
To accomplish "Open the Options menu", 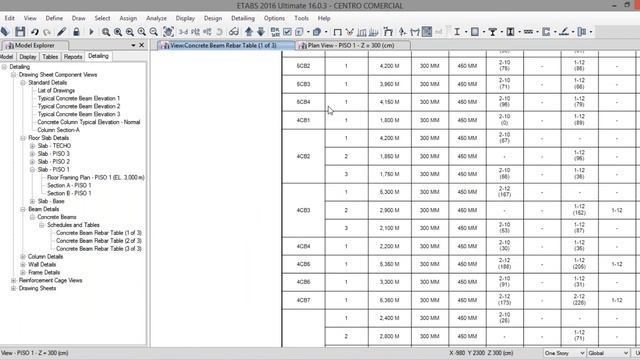I will 274,18.
